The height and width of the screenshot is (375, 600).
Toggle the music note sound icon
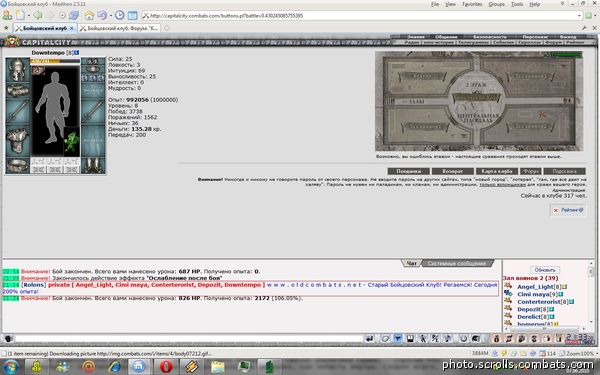(x=448, y=339)
